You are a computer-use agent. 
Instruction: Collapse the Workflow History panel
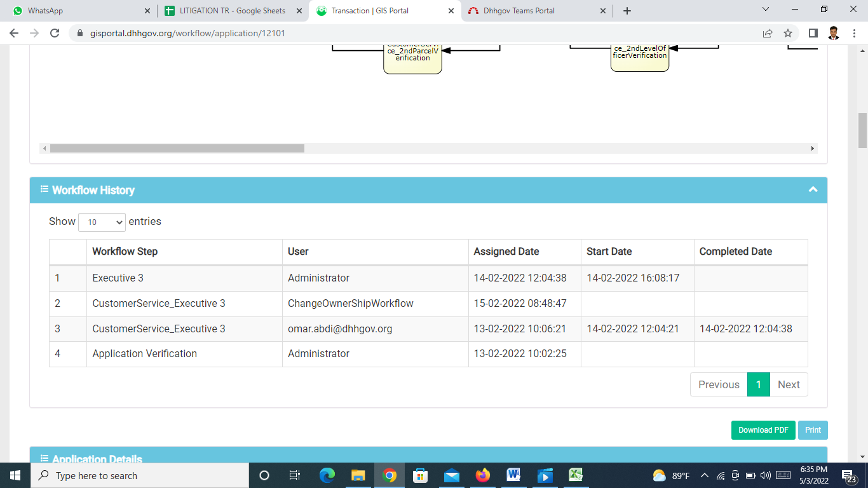coord(813,189)
